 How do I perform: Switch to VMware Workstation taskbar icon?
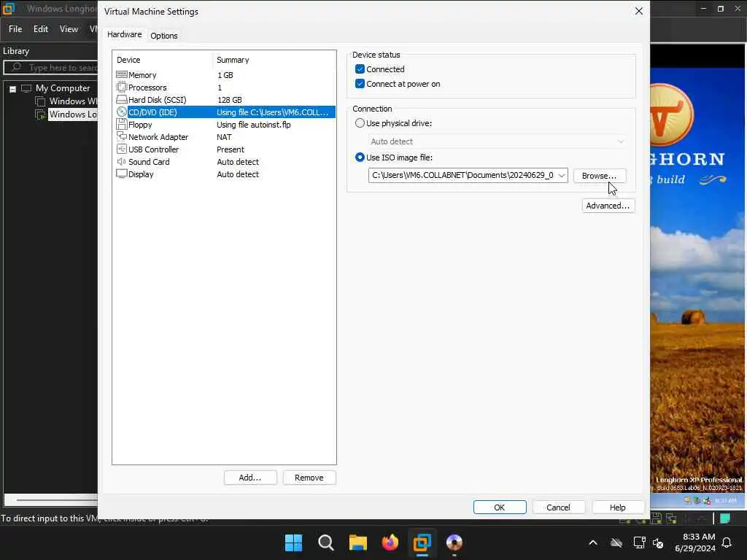click(x=422, y=542)
